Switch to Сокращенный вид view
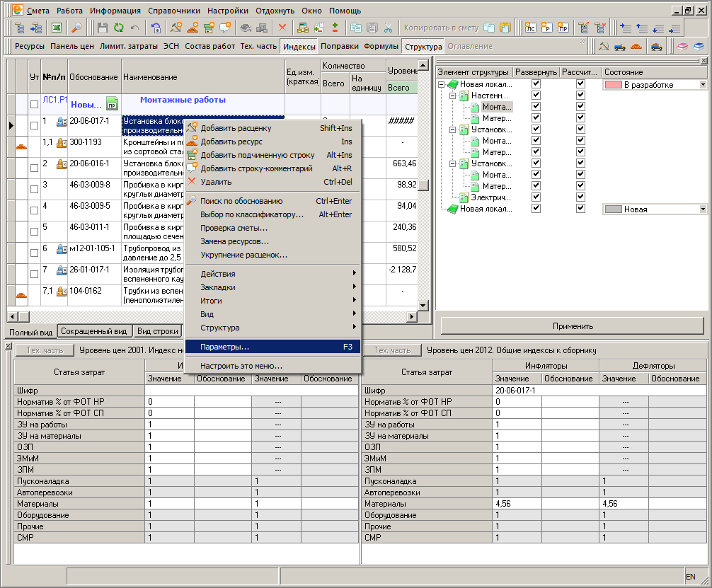This screenshot has height=588, width=712. point(94,331)
